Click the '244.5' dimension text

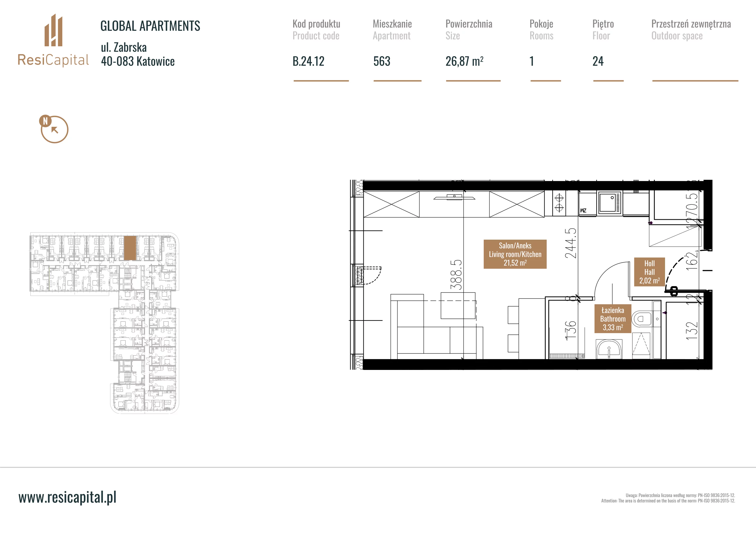571,243
